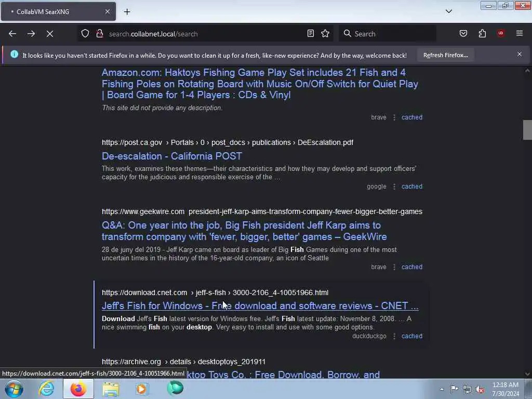Image resolution: width=532 pixels, height=399 pixels.
Task: Open the taskbar clock showing 12:18 AM
Action: [506, 389]
